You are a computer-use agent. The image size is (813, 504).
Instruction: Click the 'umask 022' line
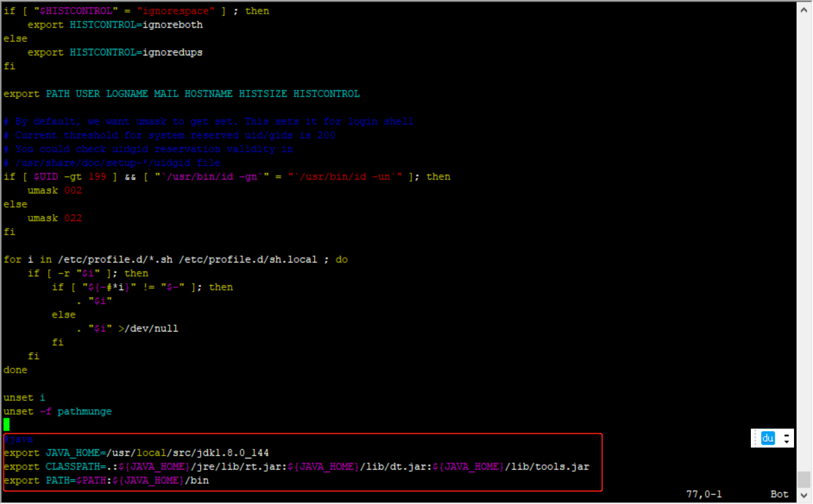(x=55, y=218)
